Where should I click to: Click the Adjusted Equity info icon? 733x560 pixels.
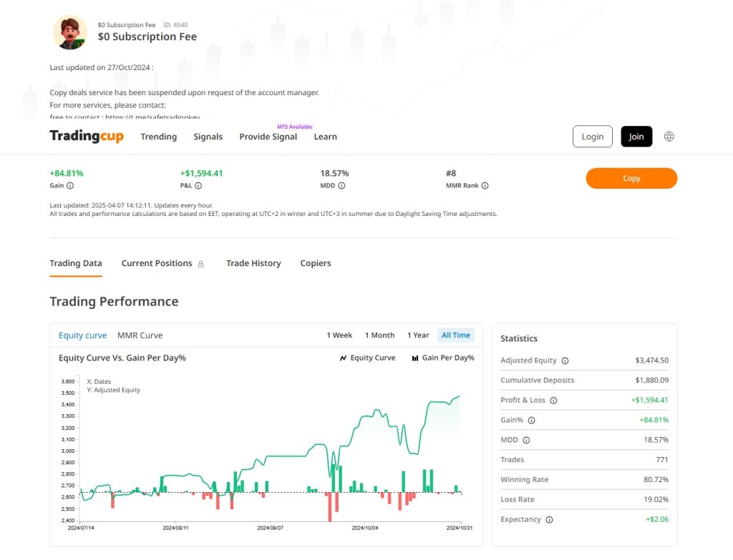[x=565, y=361]
